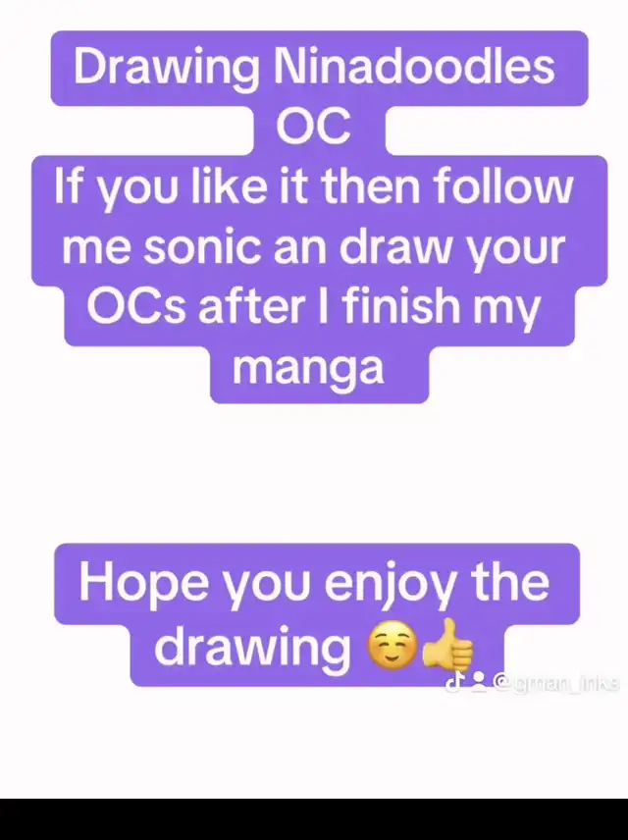Click the "OCs after I finish my" line
The width and height of the screenshot is (628, 840).
point(314,307)
